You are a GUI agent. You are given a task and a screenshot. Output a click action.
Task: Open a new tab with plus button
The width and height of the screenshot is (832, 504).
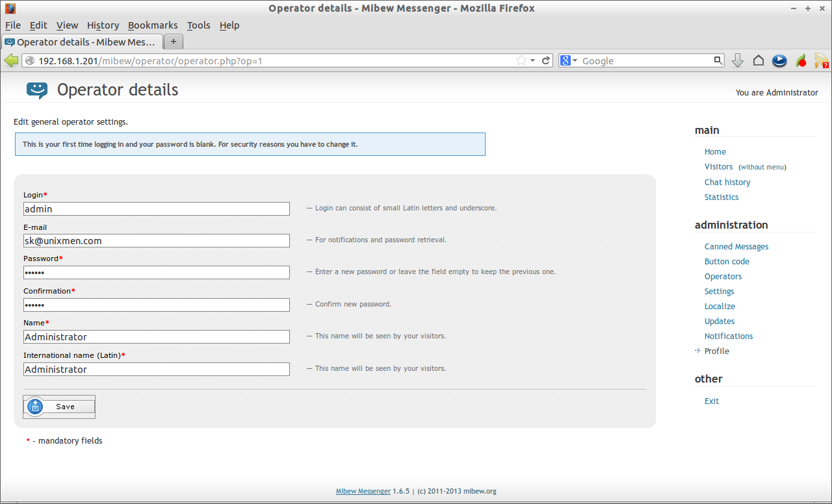coord(174,42)
